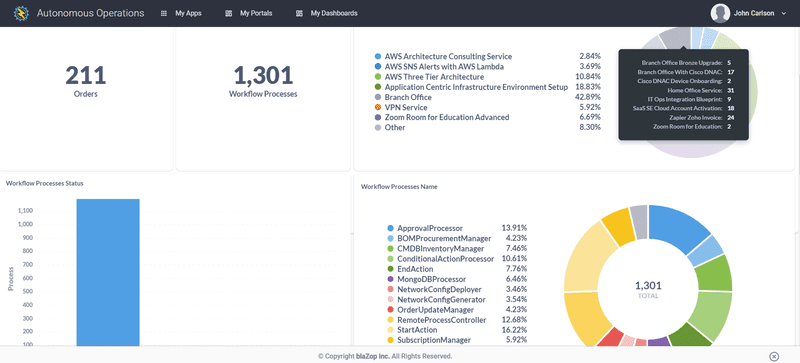Screen dimensions: 800x363
Task: Open My Apps grid icon
Action: [x=164, y=14]
